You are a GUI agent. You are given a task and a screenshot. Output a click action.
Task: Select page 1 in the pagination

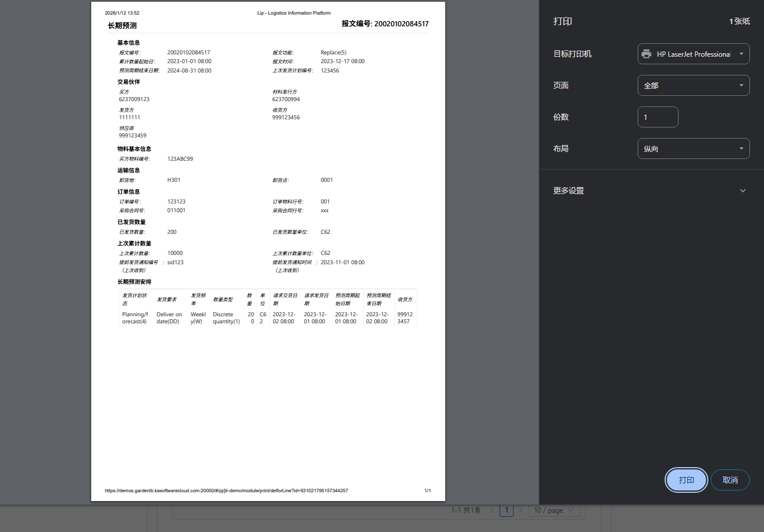[507, 510]
